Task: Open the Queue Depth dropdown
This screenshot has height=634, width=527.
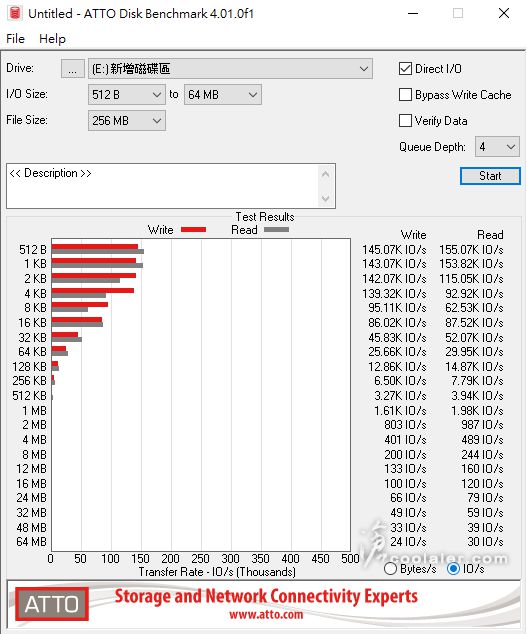Action: [x=497, y=146]
